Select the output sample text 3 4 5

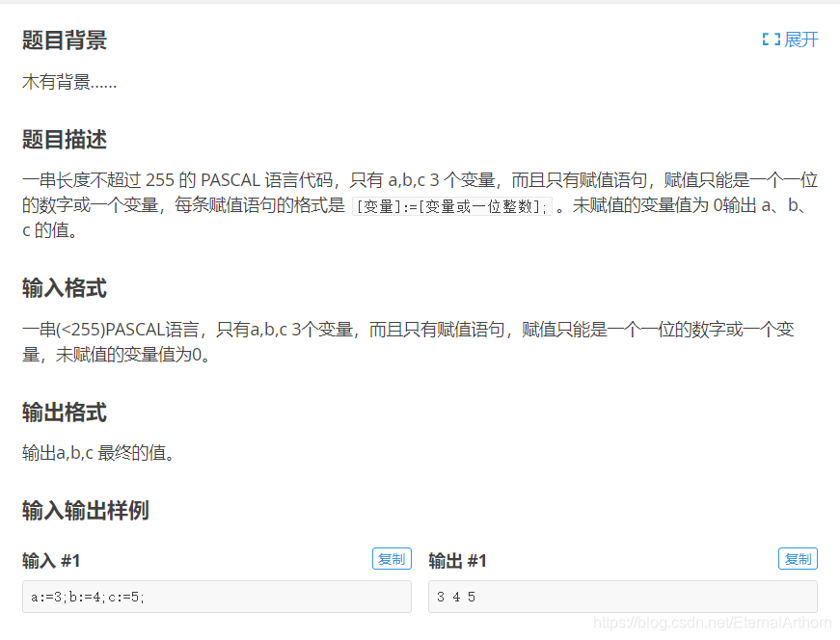click(x=453, y=597)
